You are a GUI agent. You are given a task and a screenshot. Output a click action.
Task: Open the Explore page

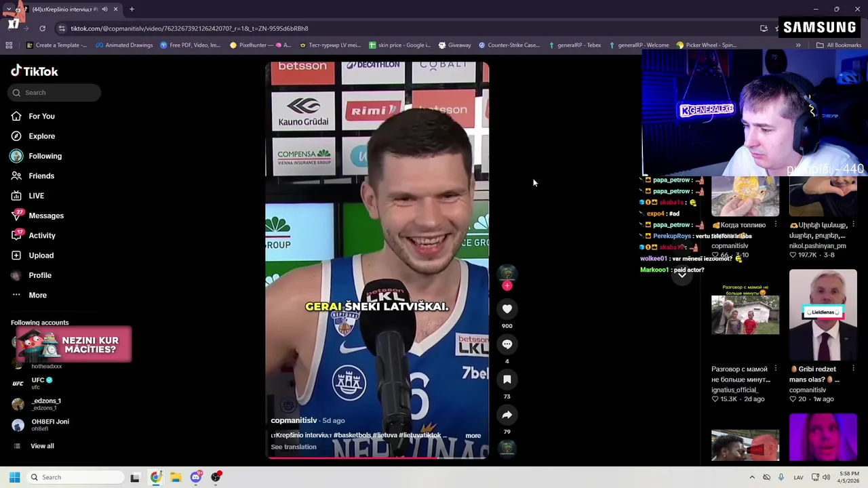41,136
